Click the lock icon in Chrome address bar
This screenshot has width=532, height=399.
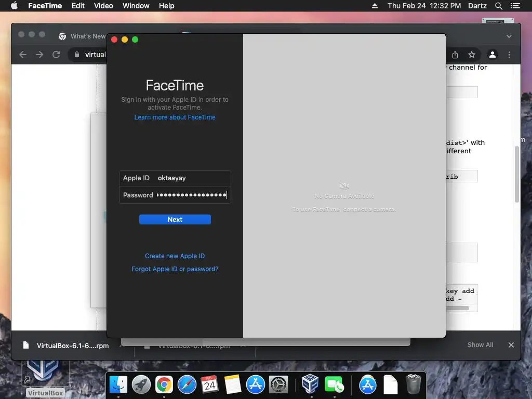pos(77,55)
